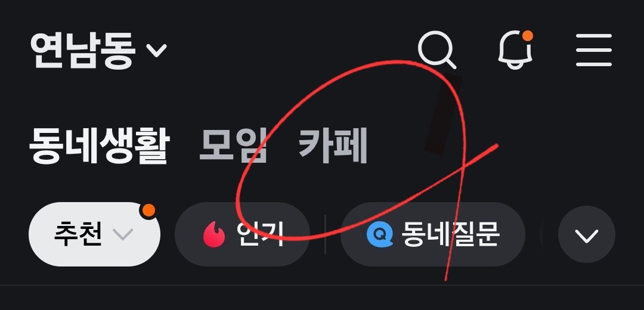Expand neighborhood list with 연남동 chevron
Image resolution: width=644 pixels, height=310 pixels.
pyautogui.click(x=156, y=51)
